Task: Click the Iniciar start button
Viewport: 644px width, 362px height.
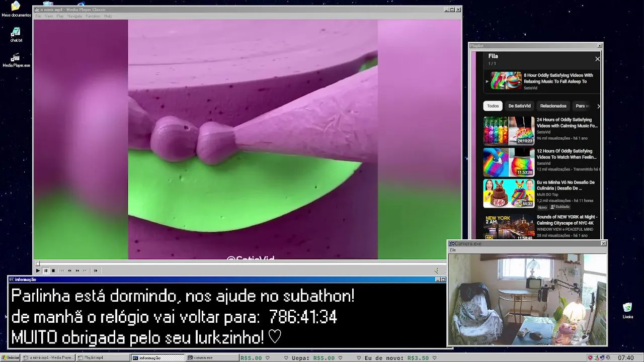Action: (x=11, y=358)
